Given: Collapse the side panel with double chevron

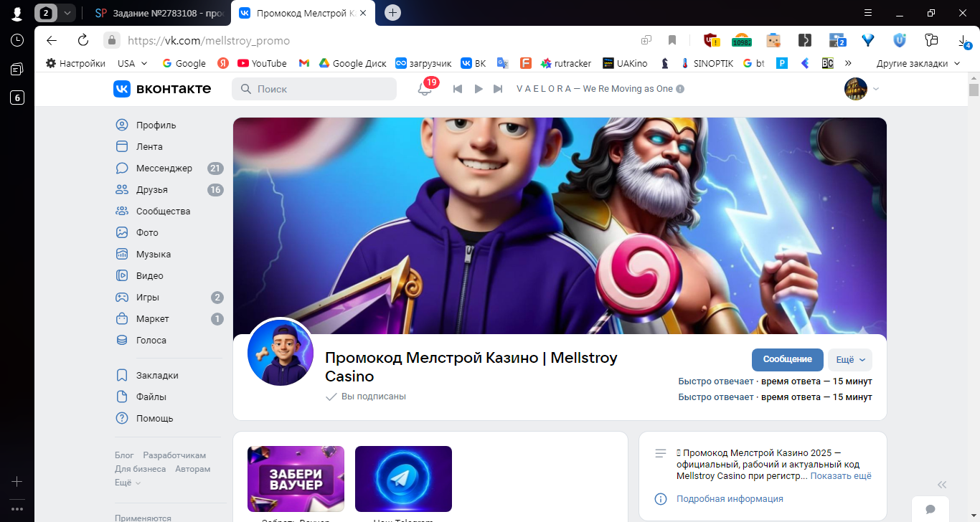Looking at the screenshot, I should pos(942,484).
